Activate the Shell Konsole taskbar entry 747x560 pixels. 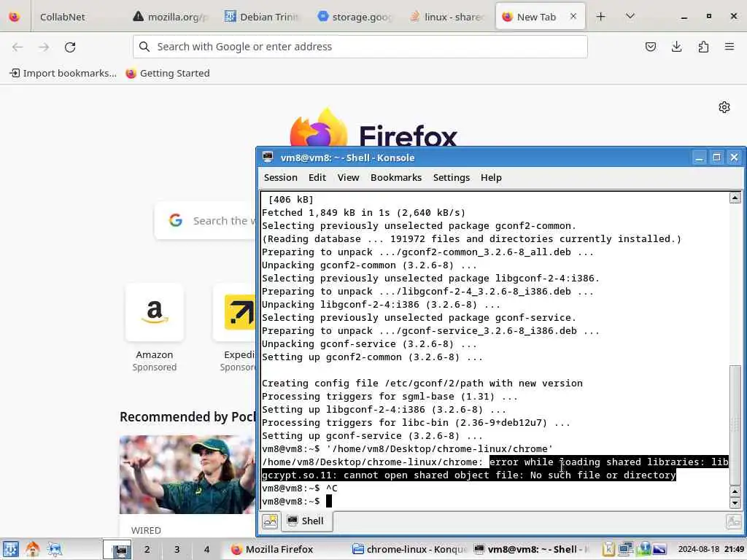[x=531, y=549]
